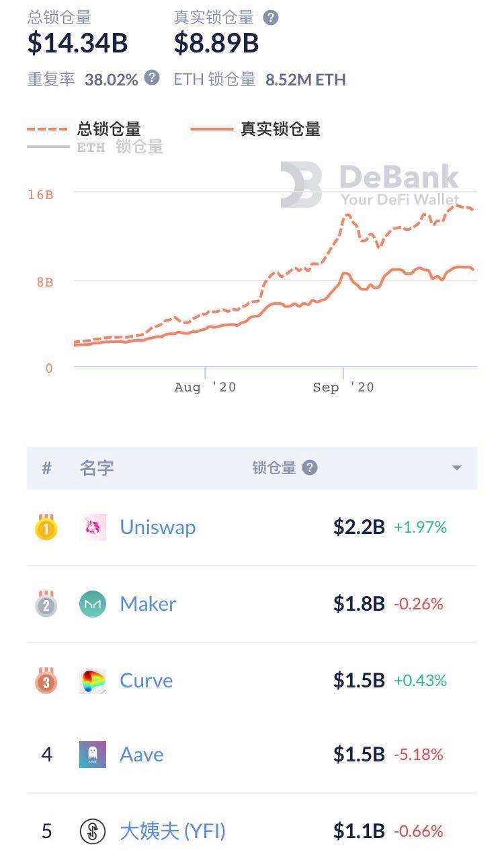
Task: Open the 大姨夫 (YFI) project link
Action: 173,831
